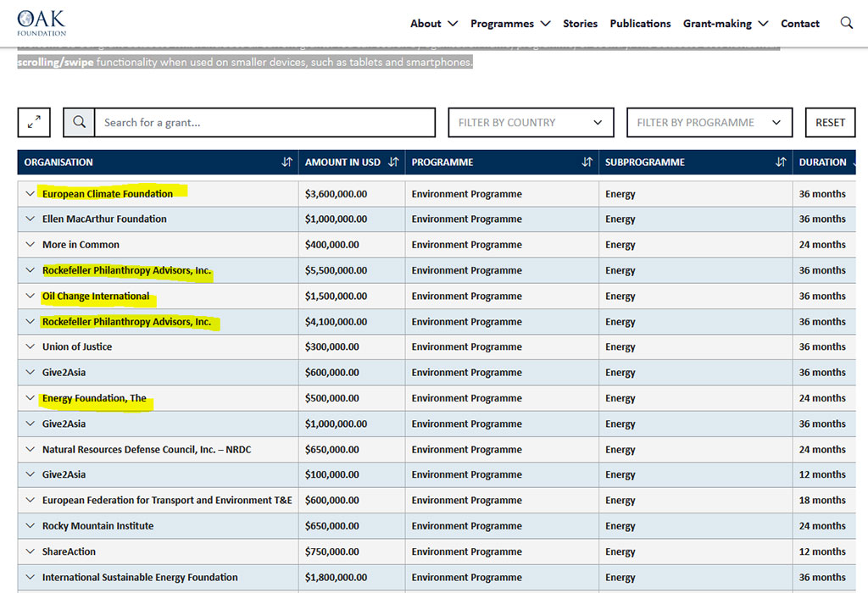868x593 pixels.
Task: Open the Programmes menu
Action: tap(509, 24)
